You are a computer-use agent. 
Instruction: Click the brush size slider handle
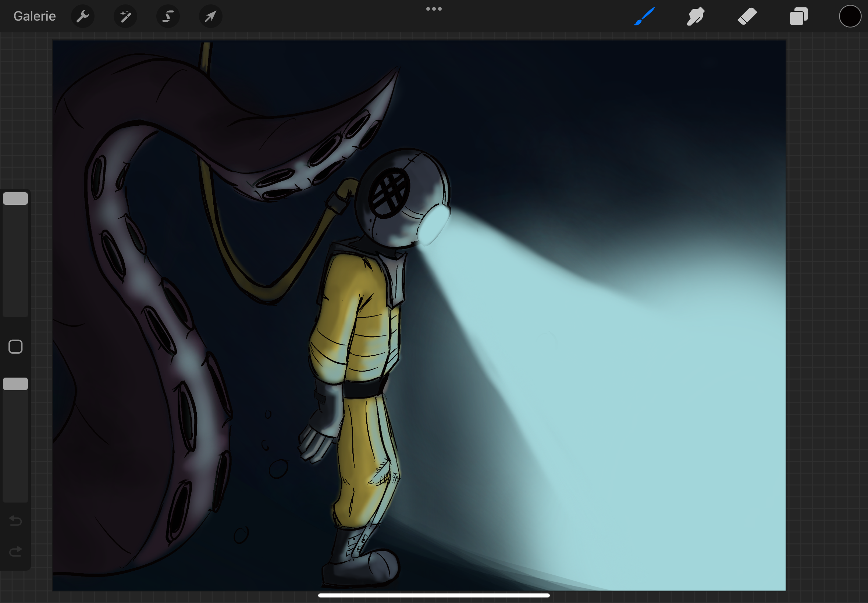click(x=15, y=198)
